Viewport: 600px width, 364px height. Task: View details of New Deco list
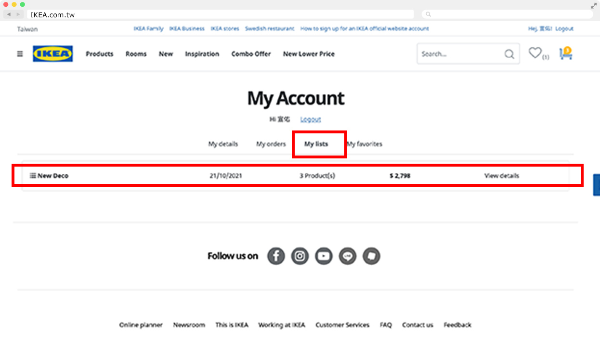501,176
